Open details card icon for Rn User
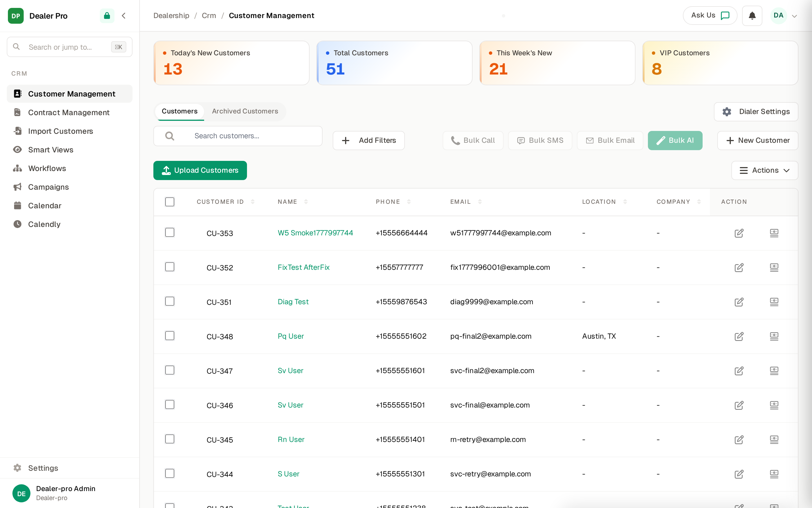The image size is (812, 508). point(774,439)
